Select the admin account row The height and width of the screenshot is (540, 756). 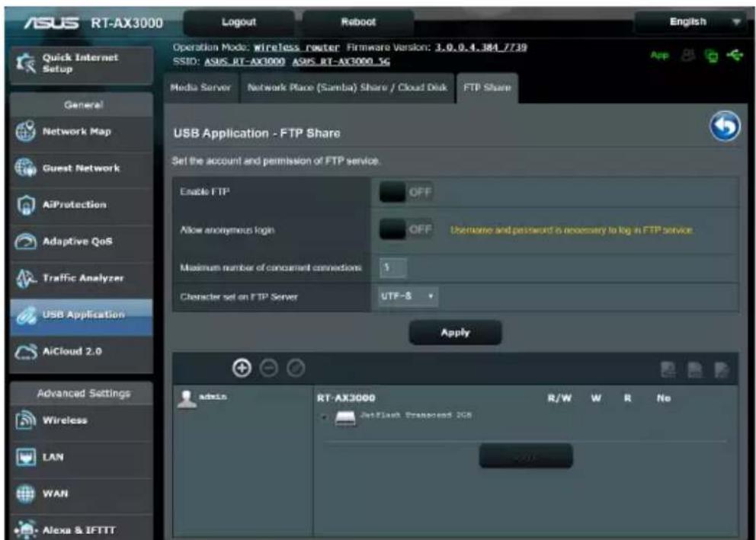(243, 398)
